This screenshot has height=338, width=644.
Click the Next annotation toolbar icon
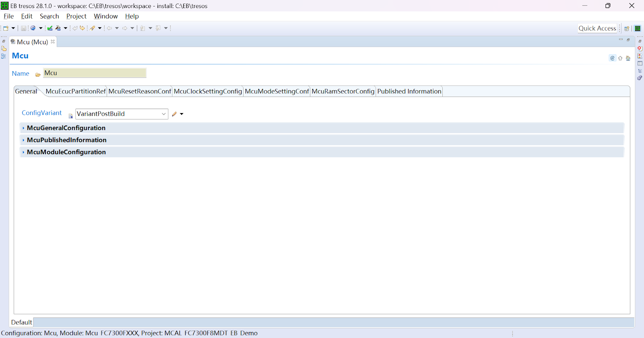tap(142, 28)
